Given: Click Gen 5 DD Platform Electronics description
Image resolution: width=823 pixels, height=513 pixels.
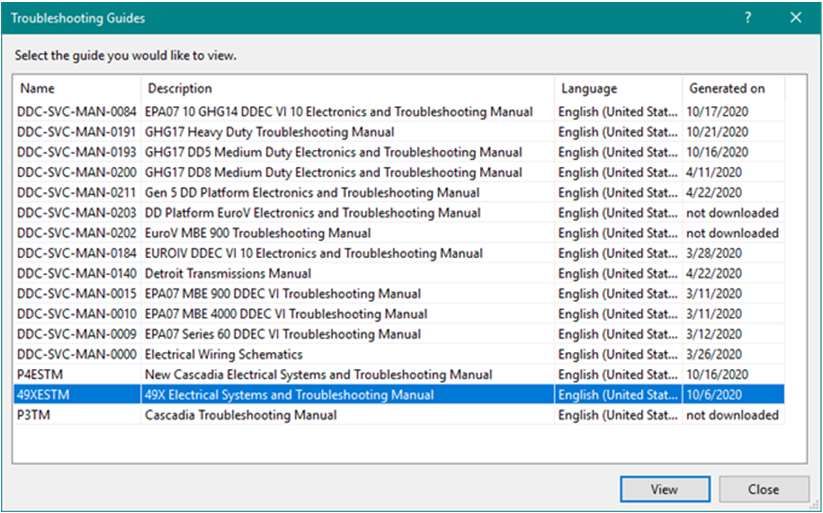Looking at the screenshot, I should (312, 193).
